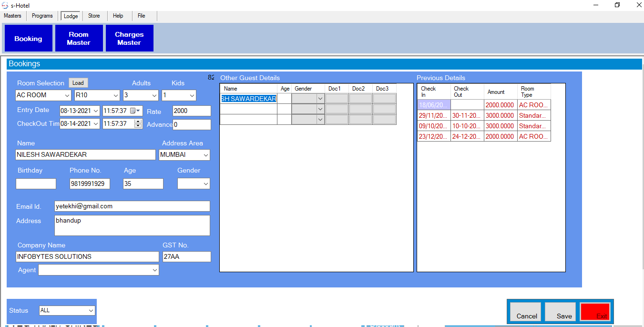Open the Status ALL dropdown
644x327 pixels.
click(91, 311)
